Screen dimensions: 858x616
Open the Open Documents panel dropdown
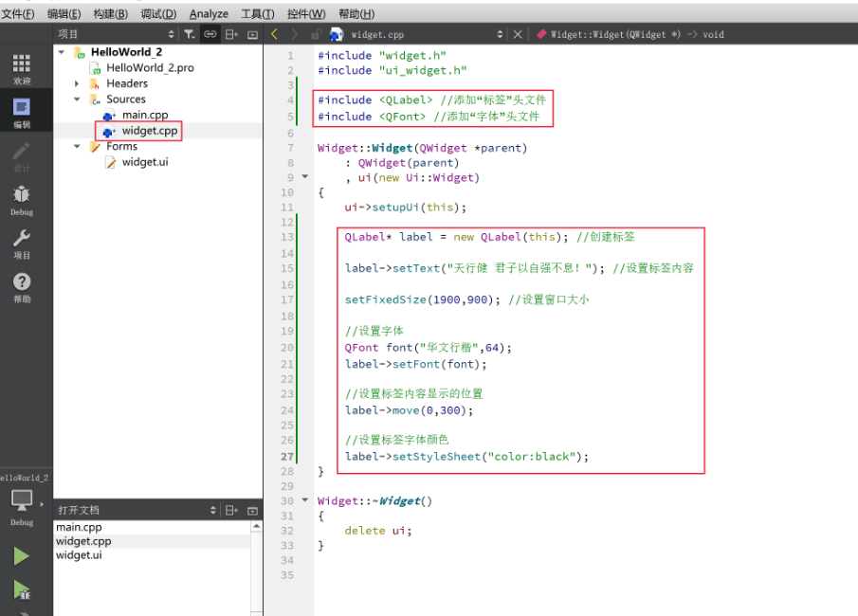(213, 510)
